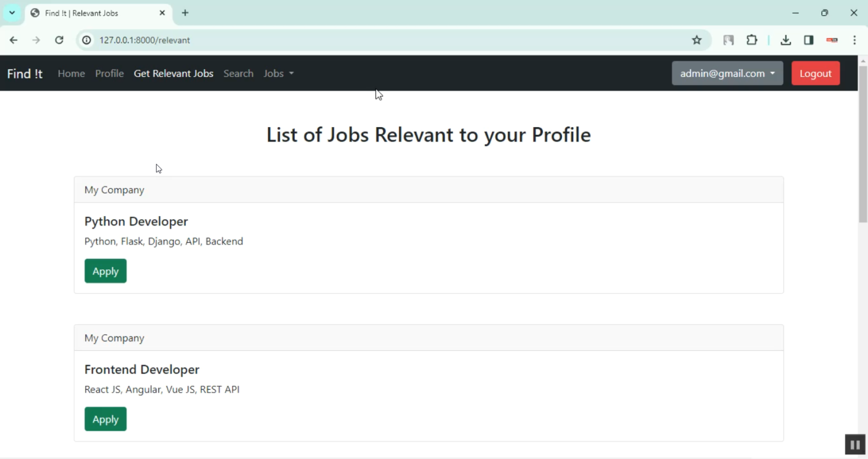Click the site information icon in address bar
The height and width of the screenshot is (459, 868).
pos(86,40)
